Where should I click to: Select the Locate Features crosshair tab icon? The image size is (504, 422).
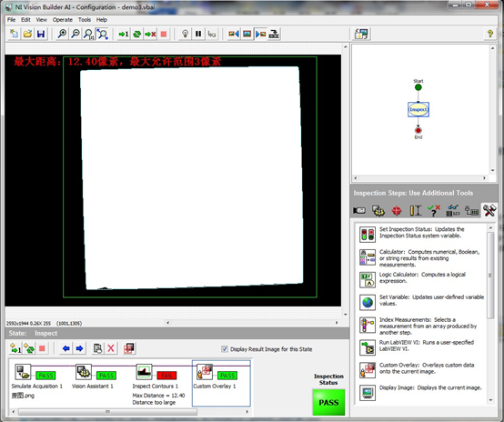coord(397,211)
